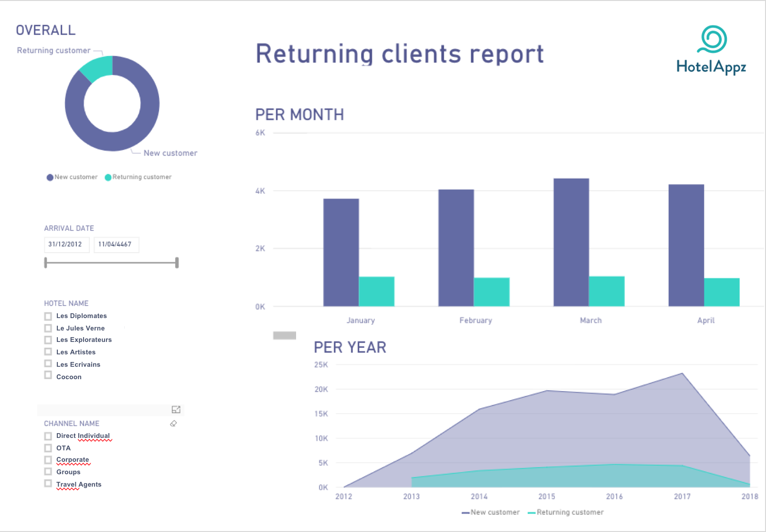Click the Returning clients report title

400,54
